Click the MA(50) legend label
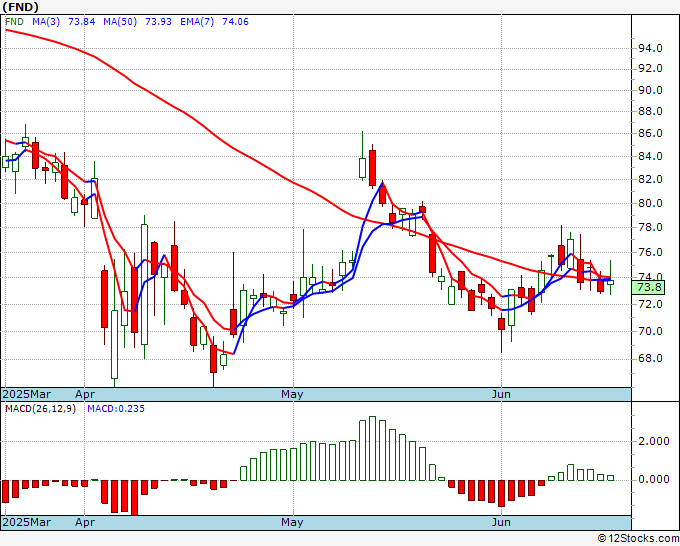Screen dimensions: 680x546 (x=120, y=22)
